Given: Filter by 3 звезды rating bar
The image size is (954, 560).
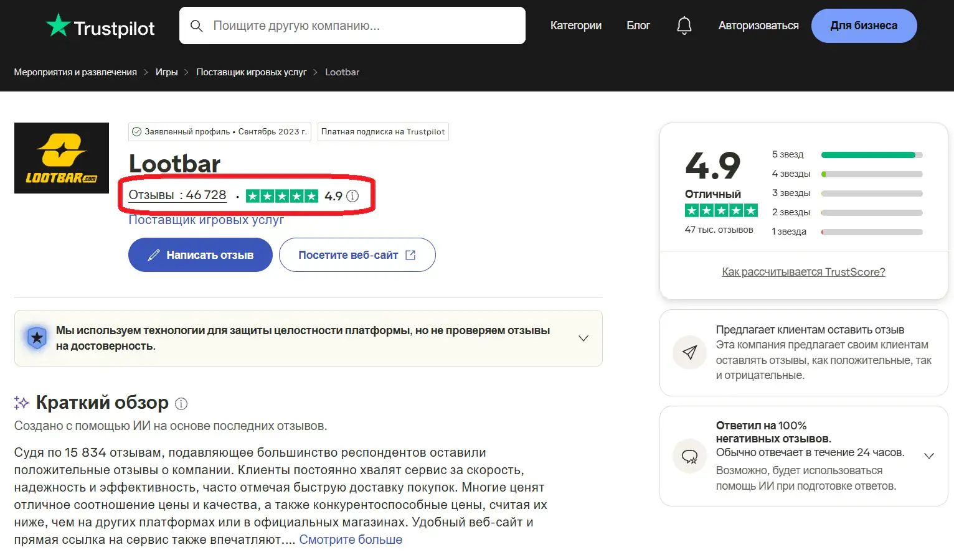Looking at the screenshot, I should [x=847, y=194].
